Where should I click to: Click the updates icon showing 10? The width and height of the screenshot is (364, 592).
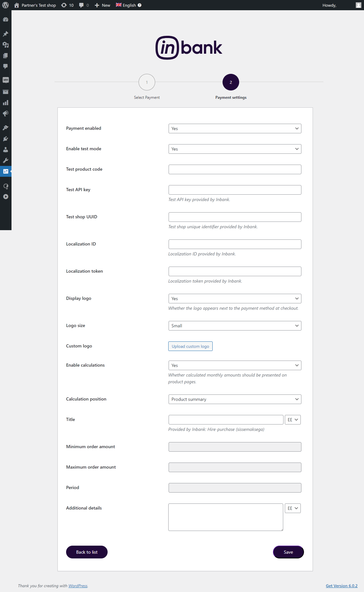[x=67, y=5]
